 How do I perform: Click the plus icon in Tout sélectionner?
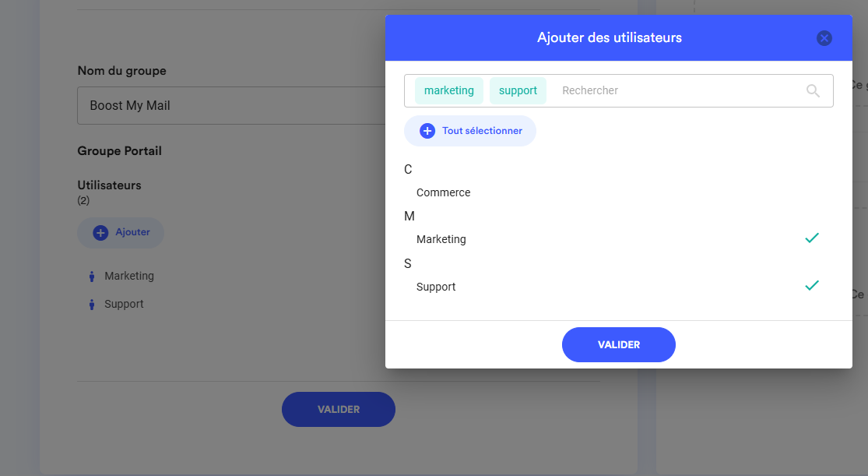point(427,131)
